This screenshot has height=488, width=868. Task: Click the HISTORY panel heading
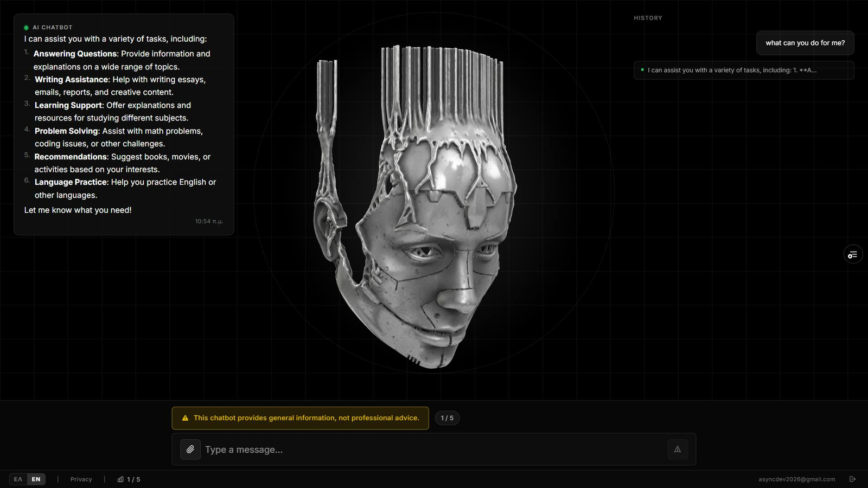click(648, 18)
